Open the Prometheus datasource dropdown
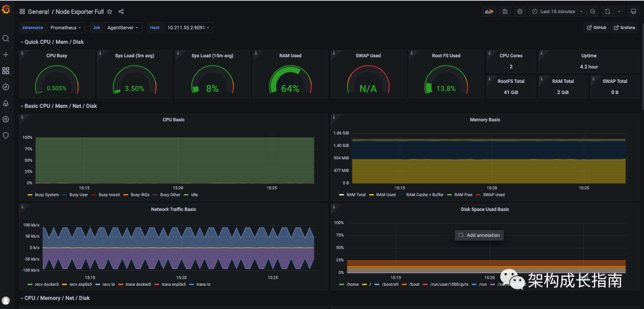The width and height of the screenshot is (644, 309). tap(66, 27)
